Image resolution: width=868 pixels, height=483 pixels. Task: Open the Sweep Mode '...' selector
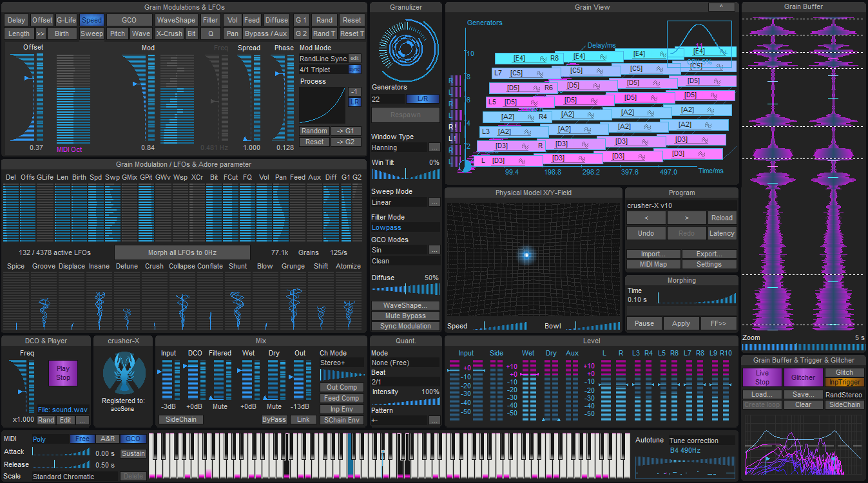[x=434, y=202]
